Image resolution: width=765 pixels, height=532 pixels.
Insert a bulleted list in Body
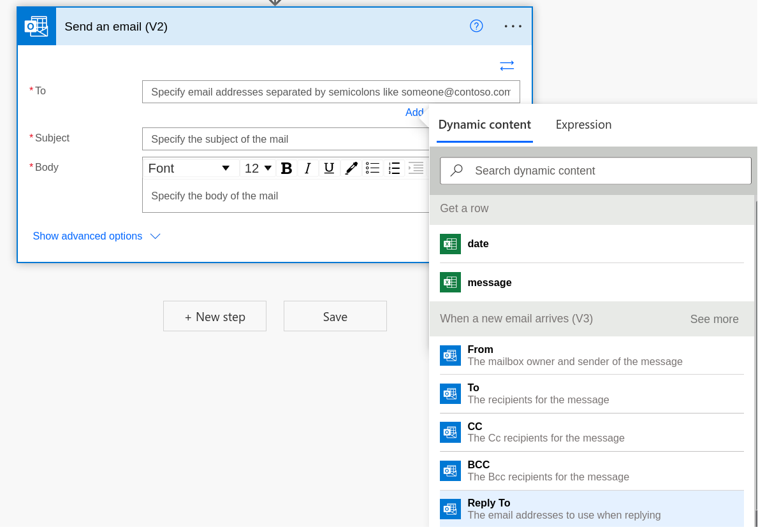(372, 168)
